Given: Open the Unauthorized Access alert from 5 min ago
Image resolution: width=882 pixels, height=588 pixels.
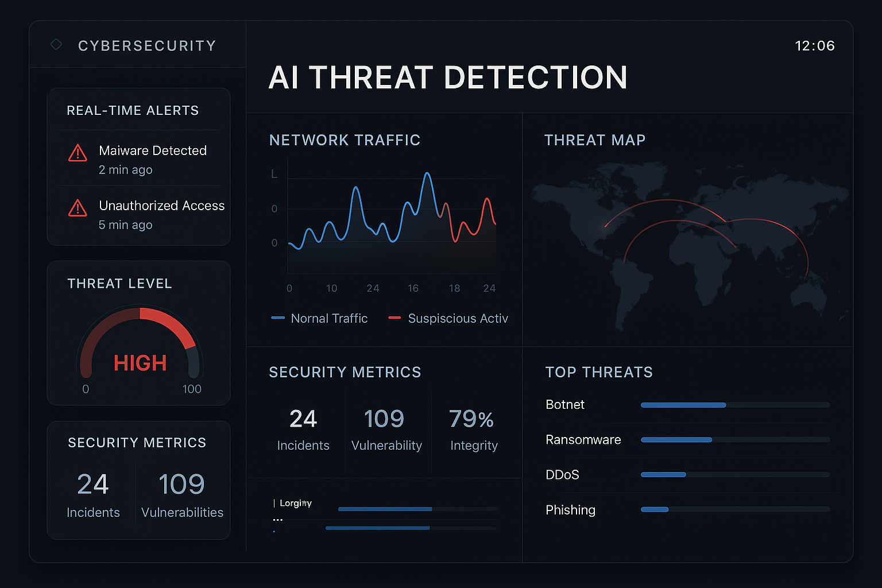Looking at the screenshot, I should [x=161, y=214].
